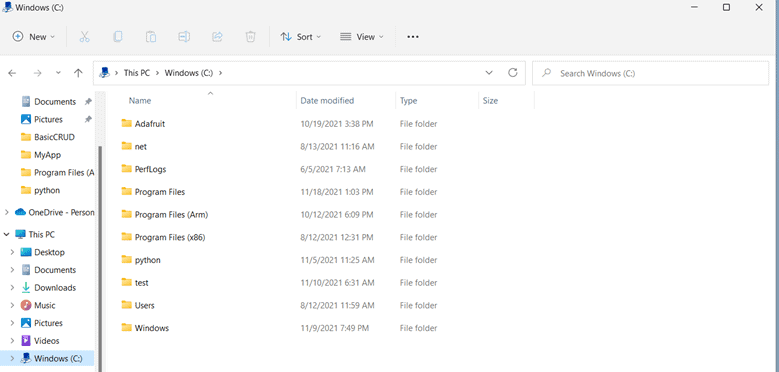Open the New item dropdown
The height and width of the screenshot is (372, 779).
coord(34,37)
